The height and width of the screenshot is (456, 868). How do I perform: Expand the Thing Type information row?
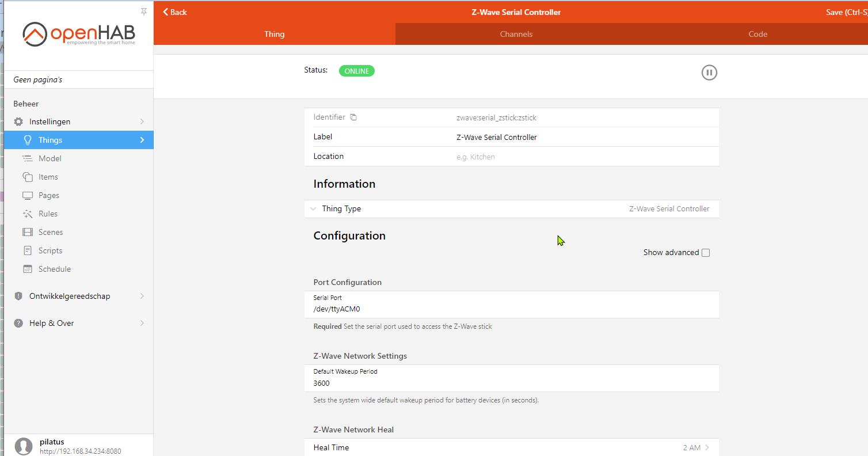tap(511, 209)
